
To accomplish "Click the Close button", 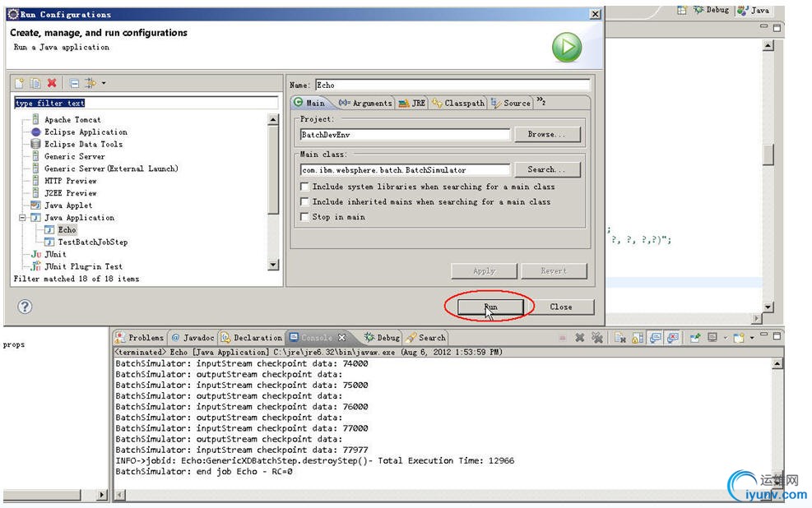I will pos(561,307).
